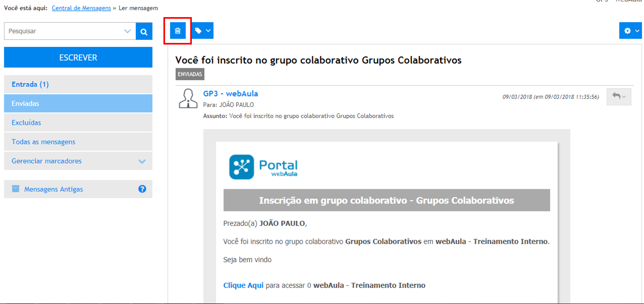Go to the Excluídas folder
The image size is (644, 304).
pyautogui.click(x=26, y=123)
